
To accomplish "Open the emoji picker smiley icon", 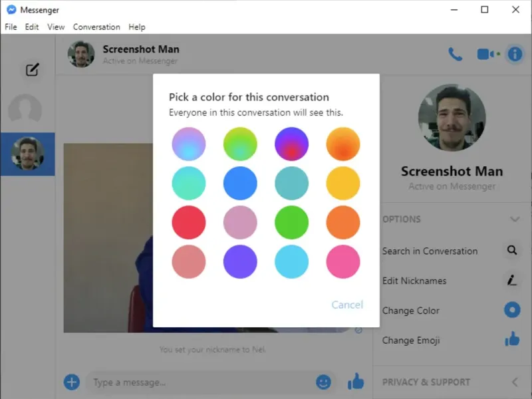I will pos(323,382).
